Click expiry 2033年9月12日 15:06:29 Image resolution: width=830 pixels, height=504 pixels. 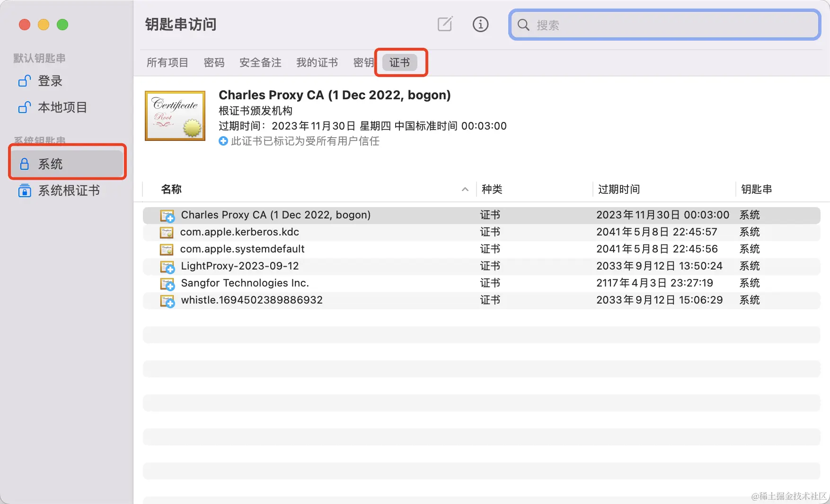click(659, 300)
